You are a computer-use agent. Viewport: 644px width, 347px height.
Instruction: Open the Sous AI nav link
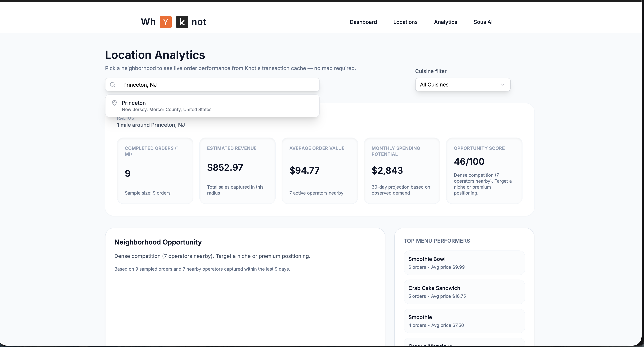point(483,22)
